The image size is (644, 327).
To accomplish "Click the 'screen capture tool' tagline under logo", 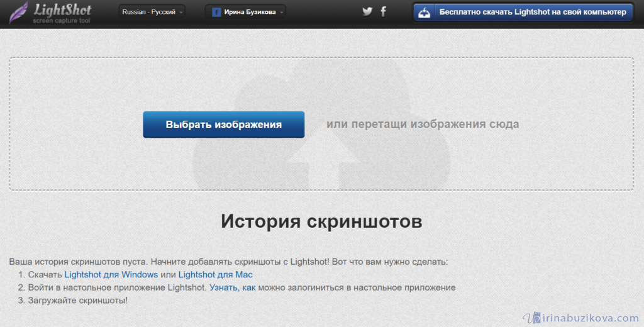I will [62, 21].
